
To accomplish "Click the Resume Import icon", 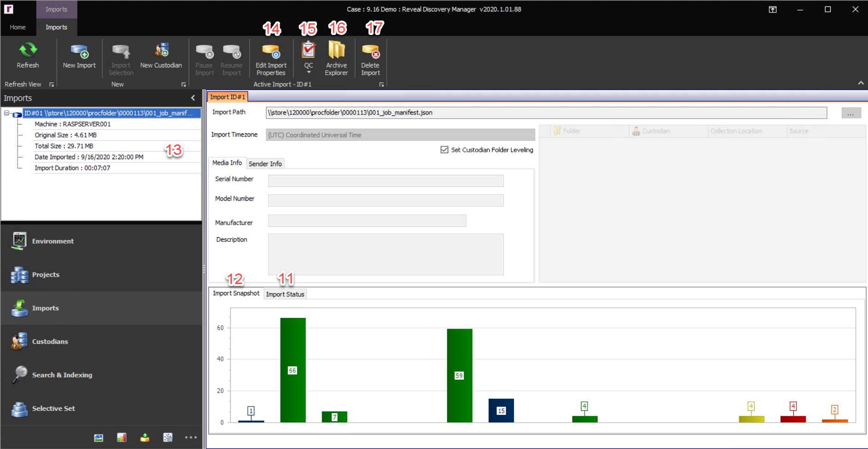I will pyautogui.click(x=232, y=51).
